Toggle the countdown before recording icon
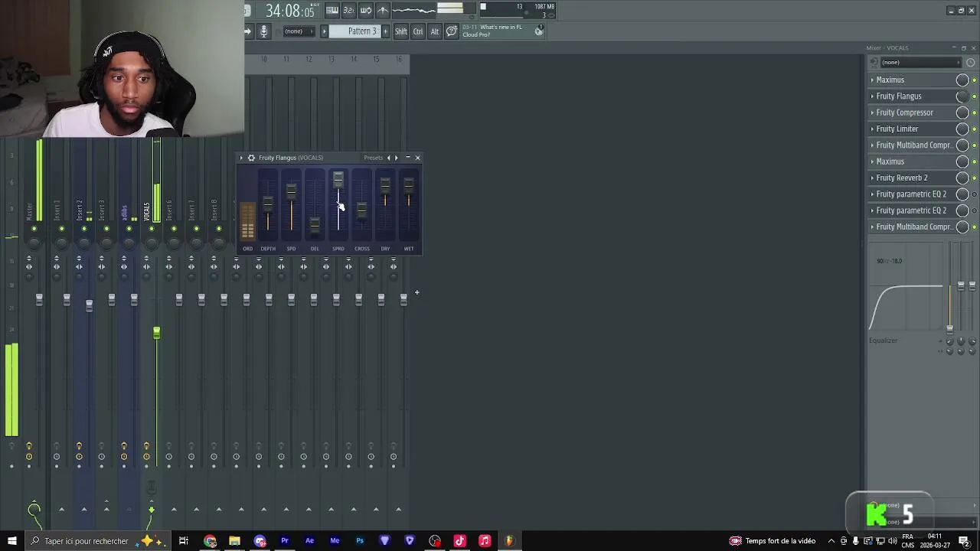Image resolution: width=980 pixels, height=551 pixels. coord(349,11)
